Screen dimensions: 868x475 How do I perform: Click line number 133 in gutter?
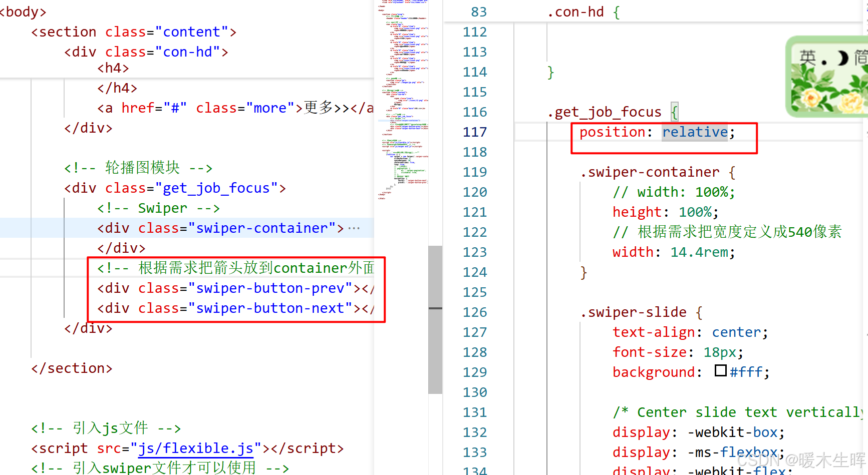coord(475,452)
